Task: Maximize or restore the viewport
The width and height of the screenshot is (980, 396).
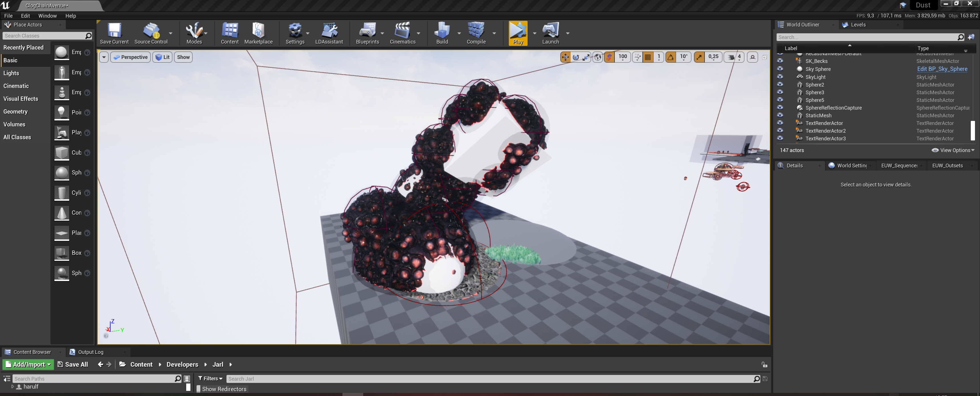Action: (x=764, y=58)
